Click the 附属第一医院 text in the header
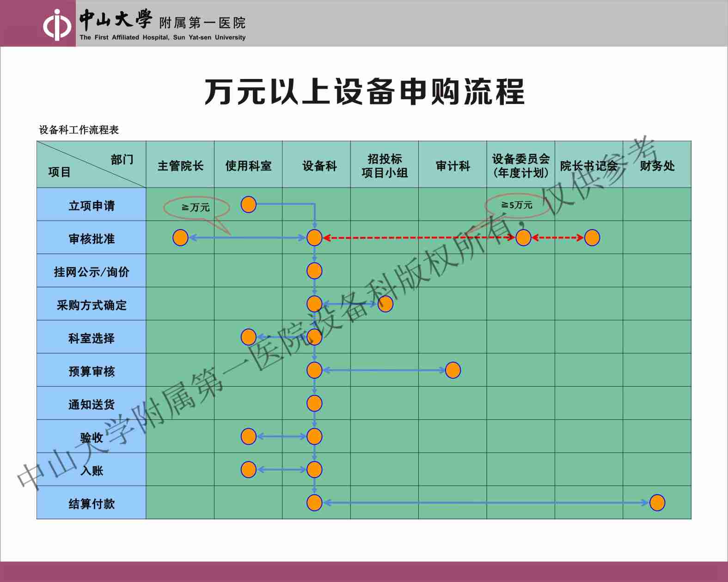Image resolution: width=728 pixels, height=582 pixels. [x=202, y=23]
